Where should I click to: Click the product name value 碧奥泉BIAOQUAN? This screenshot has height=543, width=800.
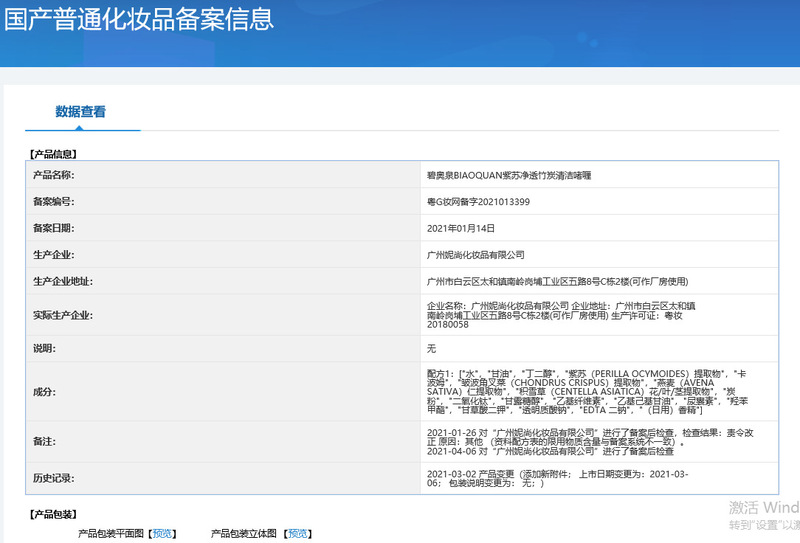pos(509,175)
